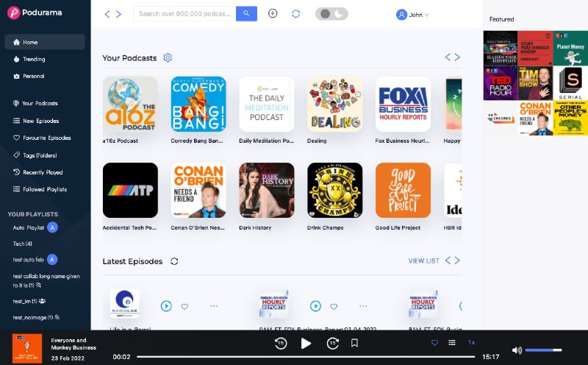
Task: Open Trending in the sidebar
Action: tap(34, 59)
